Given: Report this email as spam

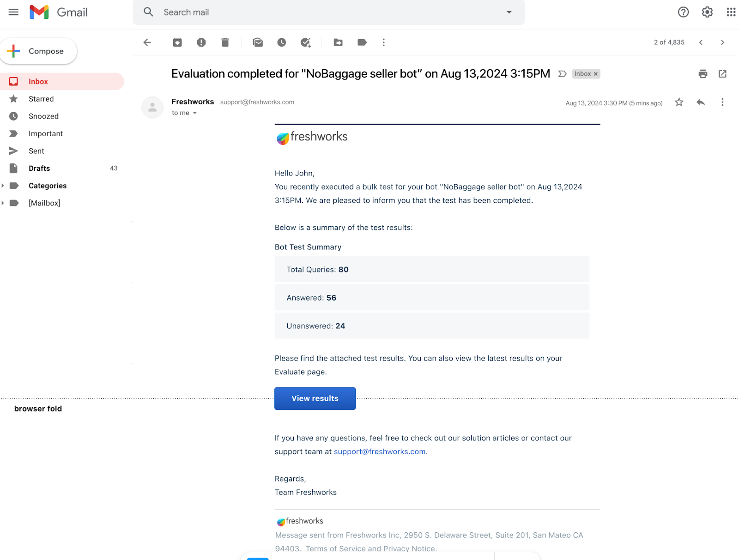Looking at the screenshot, I should tap(201, 42).
